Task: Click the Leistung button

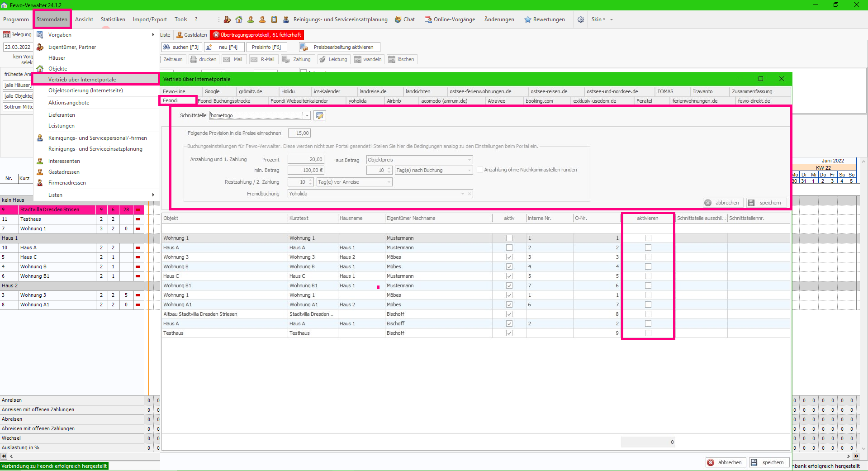Action: (334, 59)
